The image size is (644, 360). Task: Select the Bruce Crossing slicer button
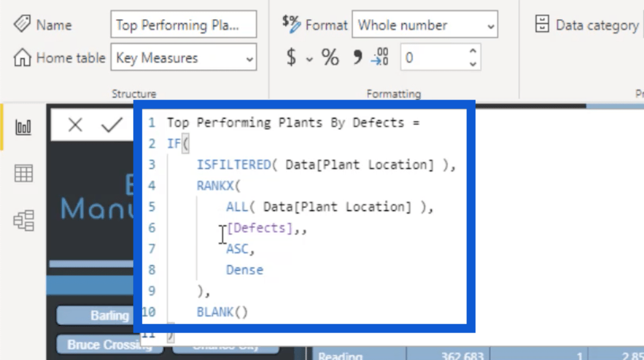[x=110, y=345]
